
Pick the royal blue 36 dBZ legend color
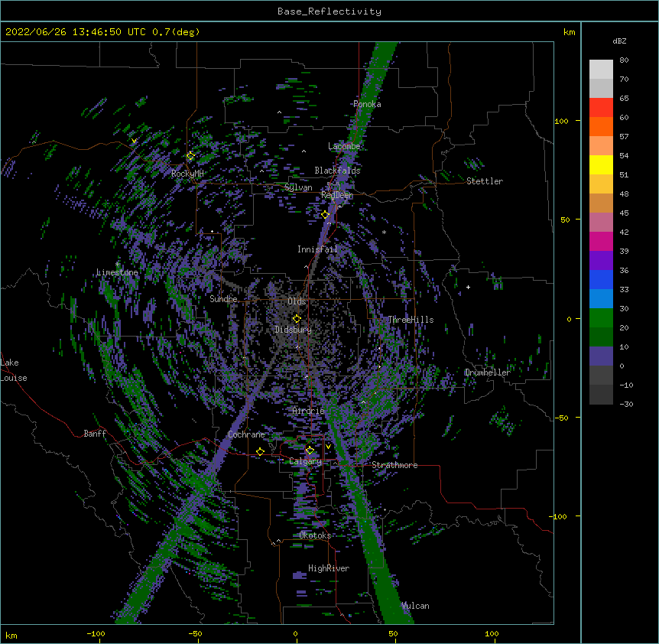[x=601, y=279]
